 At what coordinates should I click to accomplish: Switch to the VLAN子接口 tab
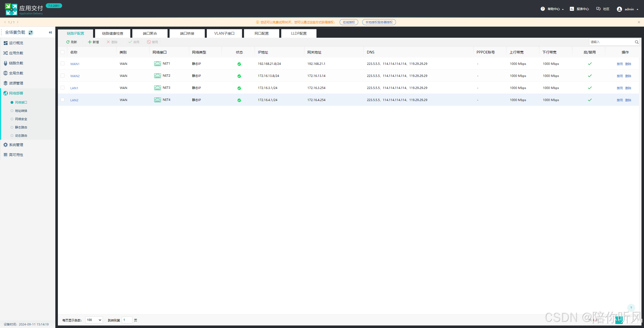pyautogui.click(x=224, y=33)
